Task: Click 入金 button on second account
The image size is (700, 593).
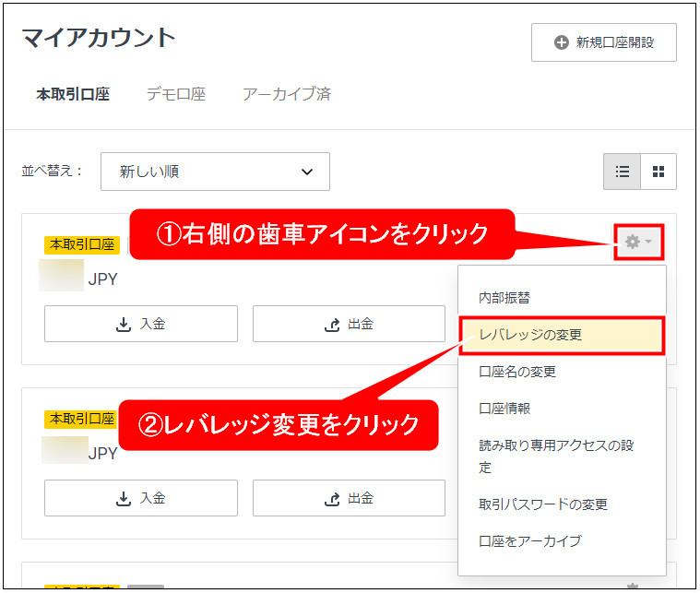Action: click(x=141, y=498)
